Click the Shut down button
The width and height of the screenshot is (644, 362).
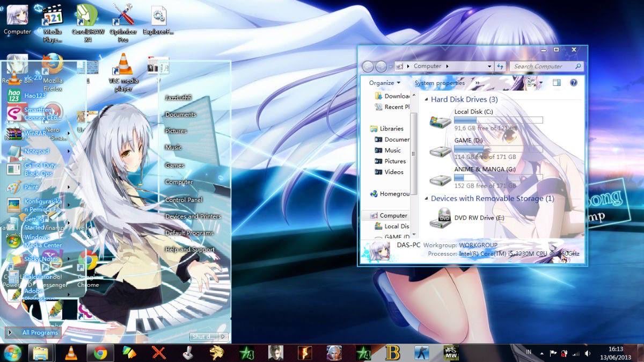[204, 337]
